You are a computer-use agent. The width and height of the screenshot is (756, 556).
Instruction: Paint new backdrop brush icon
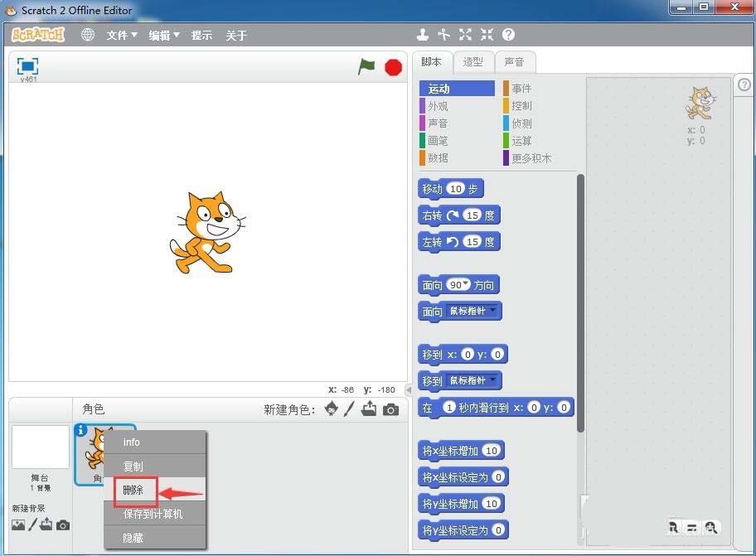pyautogui.click(x=32, y=525)
